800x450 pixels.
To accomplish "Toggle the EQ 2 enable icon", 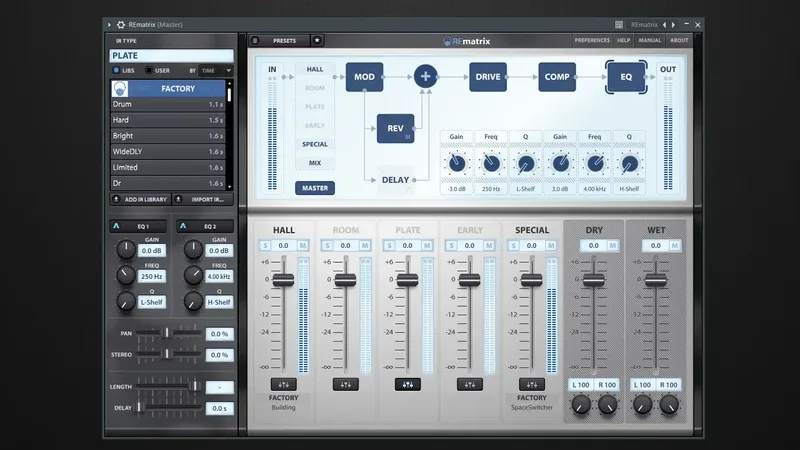I will point(183,226).
